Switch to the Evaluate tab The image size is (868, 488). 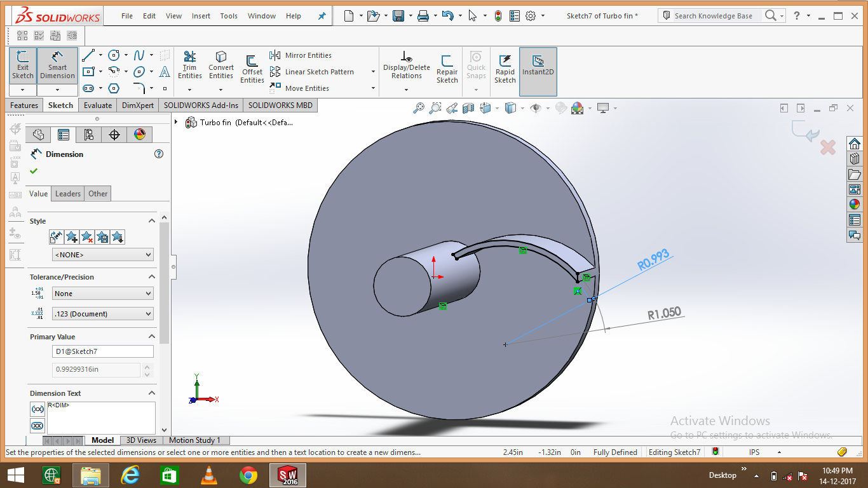click(97, 105)
